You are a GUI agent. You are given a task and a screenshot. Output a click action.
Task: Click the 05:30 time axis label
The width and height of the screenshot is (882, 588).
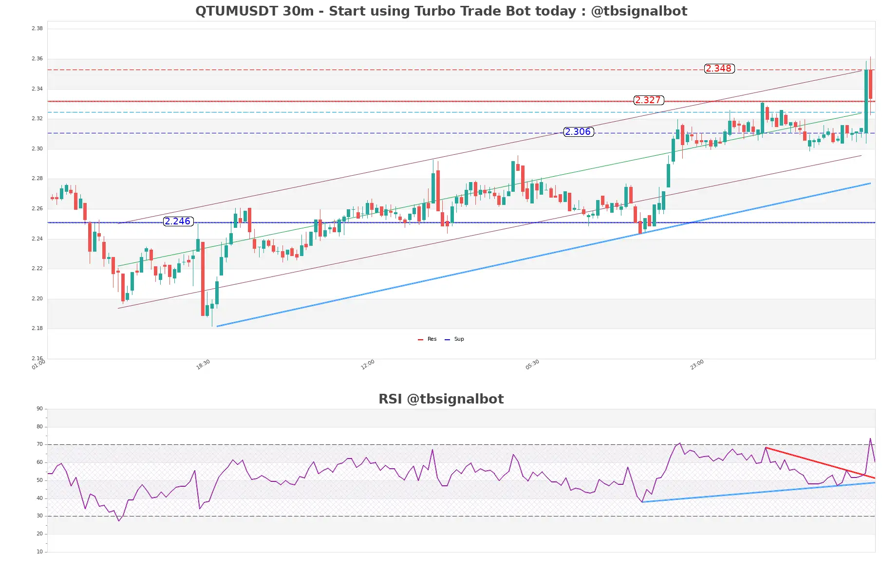532,365
